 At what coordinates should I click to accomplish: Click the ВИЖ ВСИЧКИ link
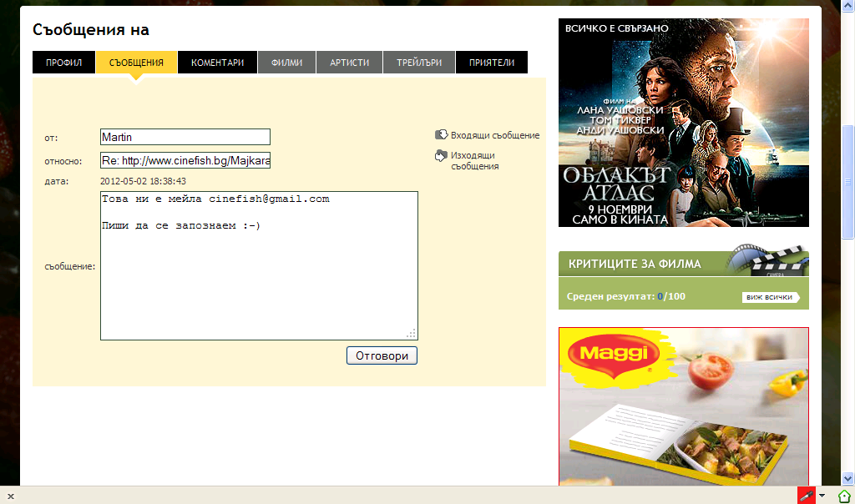[769, 297]
